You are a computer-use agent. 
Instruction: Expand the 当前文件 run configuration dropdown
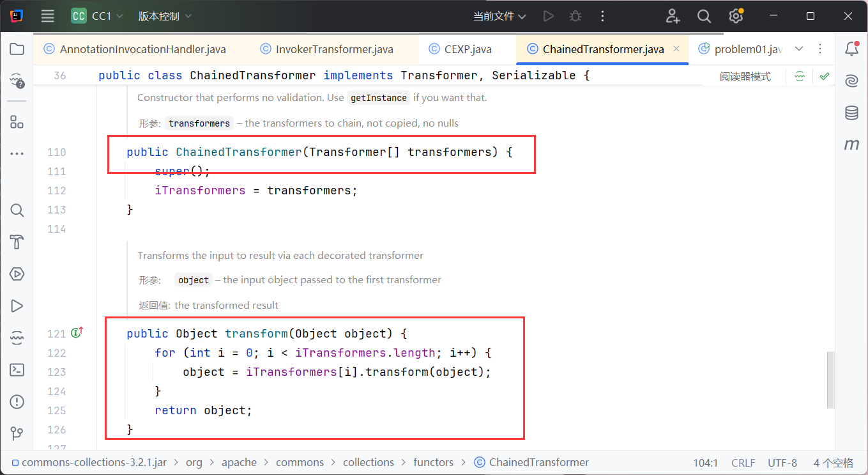click(x=499, y=17)
